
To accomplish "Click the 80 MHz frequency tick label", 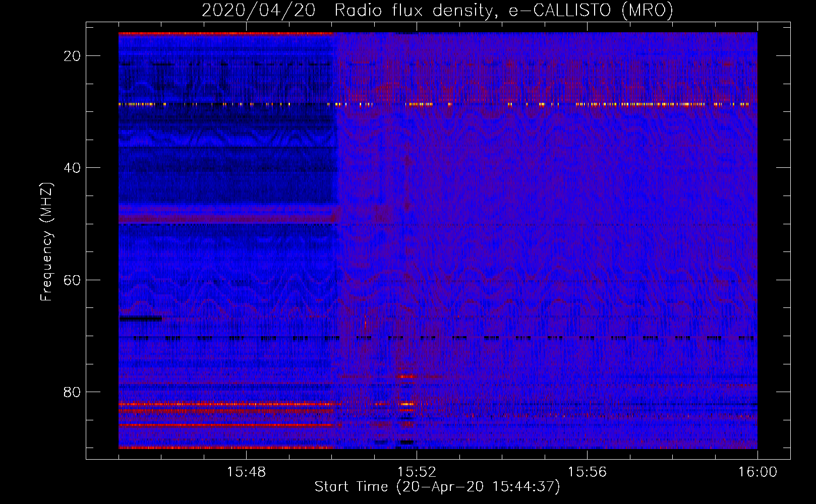I will (72, 392).
